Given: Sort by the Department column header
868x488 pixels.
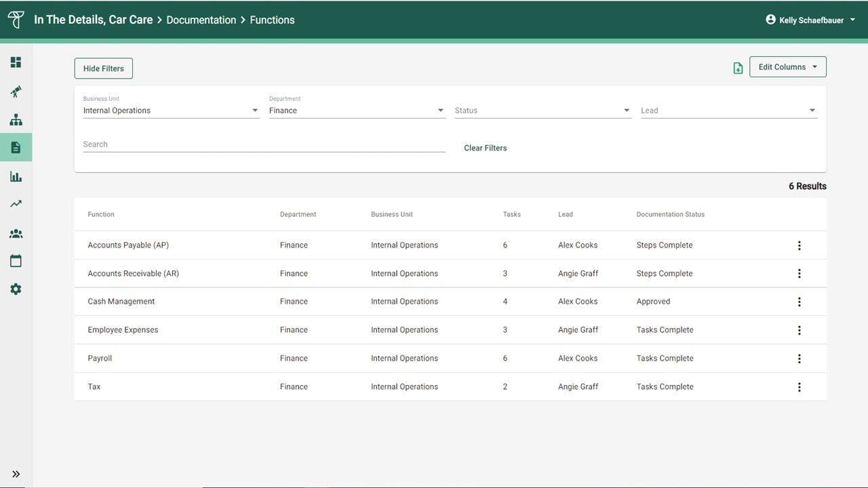Looking at the screenshot, I should click(x=298, y=214).
